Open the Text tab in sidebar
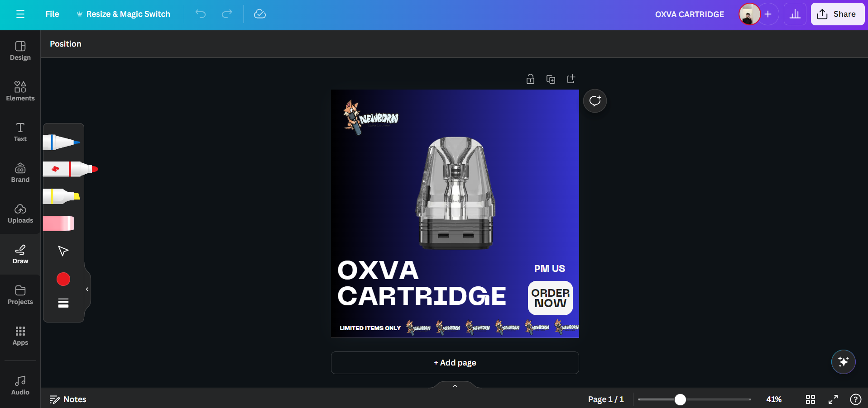868x408 pixels. coord(20,132)
